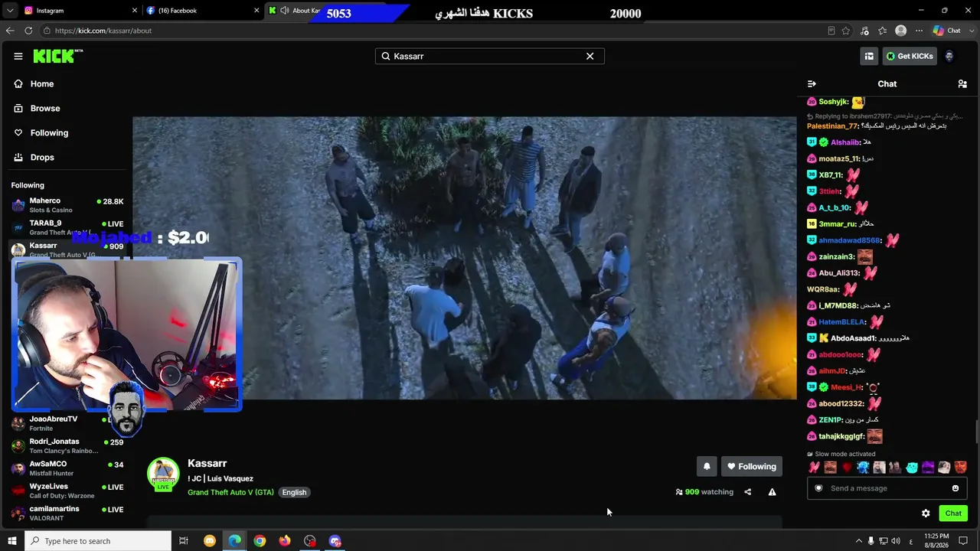Viewport: 980px width, 551px height.
Task: Open Following in the sidebar
Action: point(49,132)
